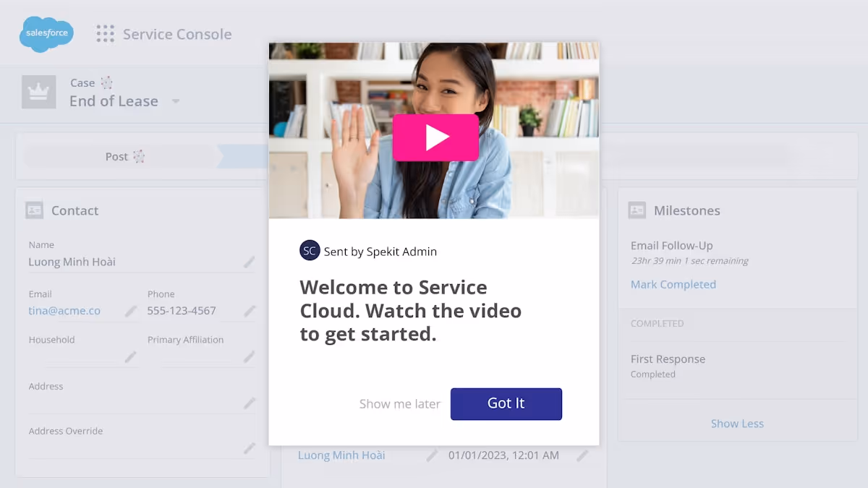Expand the End of Lease dropdown arrow
The height and width of the screenshot is (488, 868).
(x=175, y=102)
